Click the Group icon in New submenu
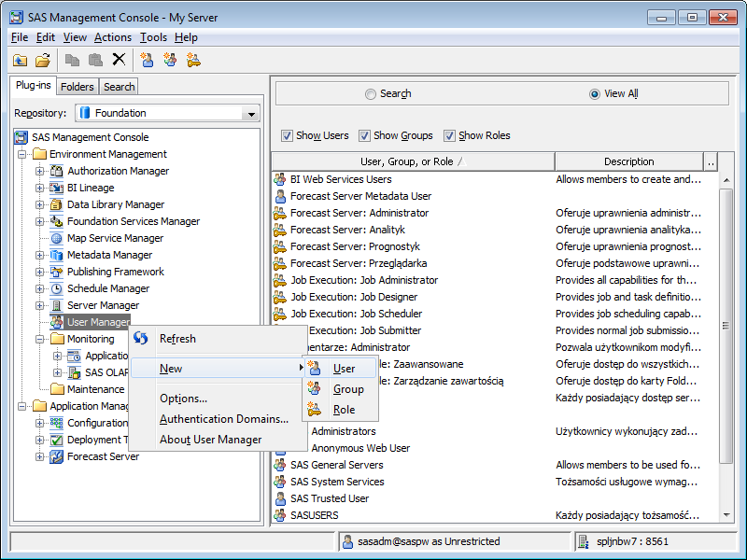This screenshot has width=747, height=560. pyautogui.click(x=315, y=388)
